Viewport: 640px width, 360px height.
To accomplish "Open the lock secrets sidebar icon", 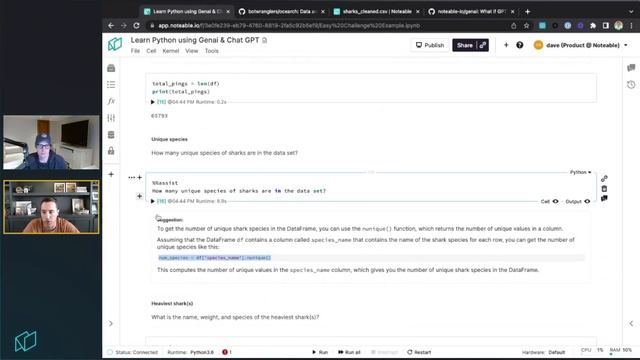I will click(x=111, y=151).
